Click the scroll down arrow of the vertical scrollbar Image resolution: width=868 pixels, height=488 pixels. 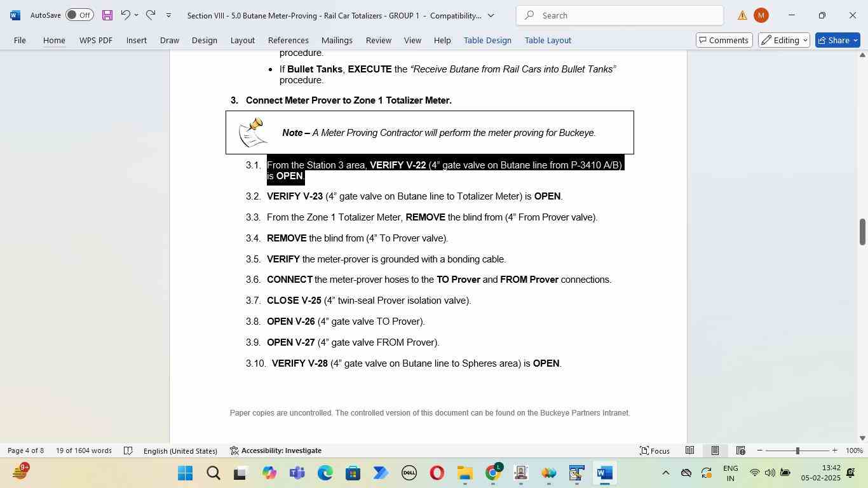(862, 438)
